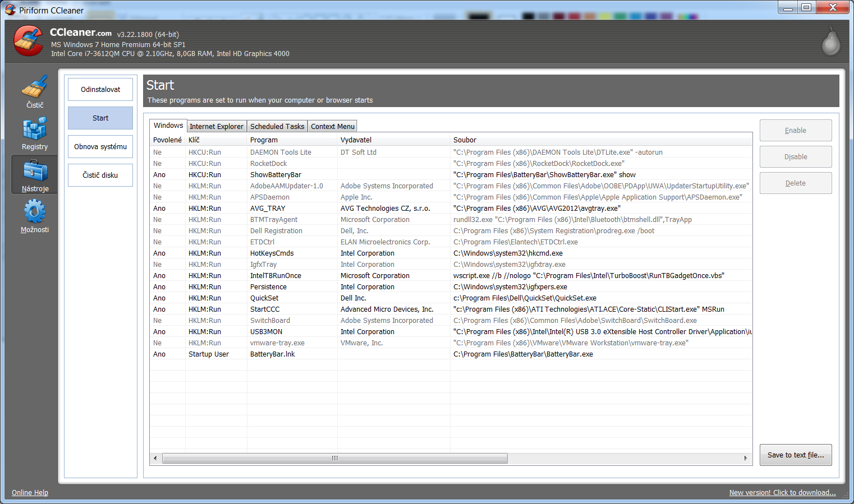This screenshot has width=854, height=504.
Task: Select the IgfxTray entry
Action: (x=451, y=265)
